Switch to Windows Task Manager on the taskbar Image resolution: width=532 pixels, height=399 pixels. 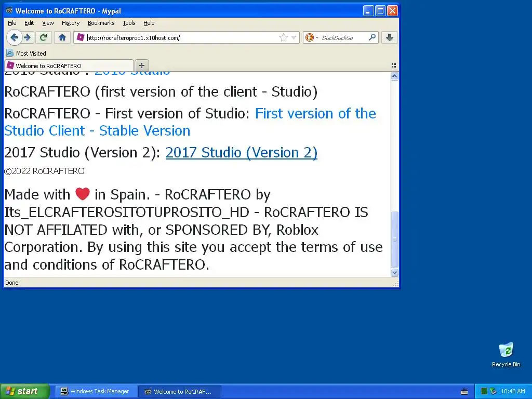point(96,391)
